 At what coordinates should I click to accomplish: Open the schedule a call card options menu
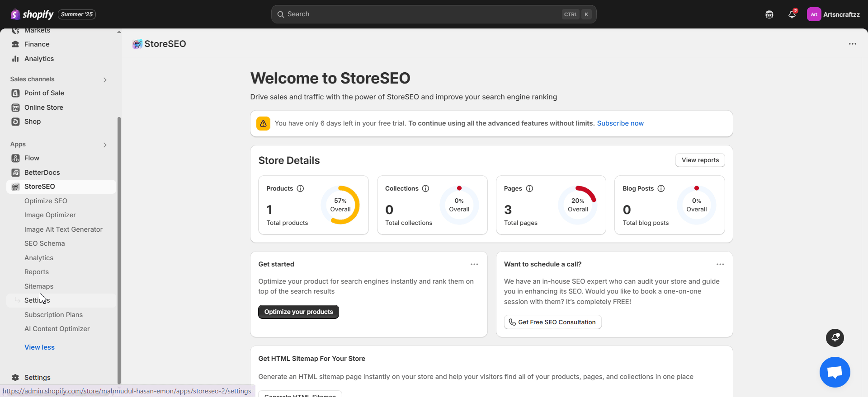click(720, 264)
